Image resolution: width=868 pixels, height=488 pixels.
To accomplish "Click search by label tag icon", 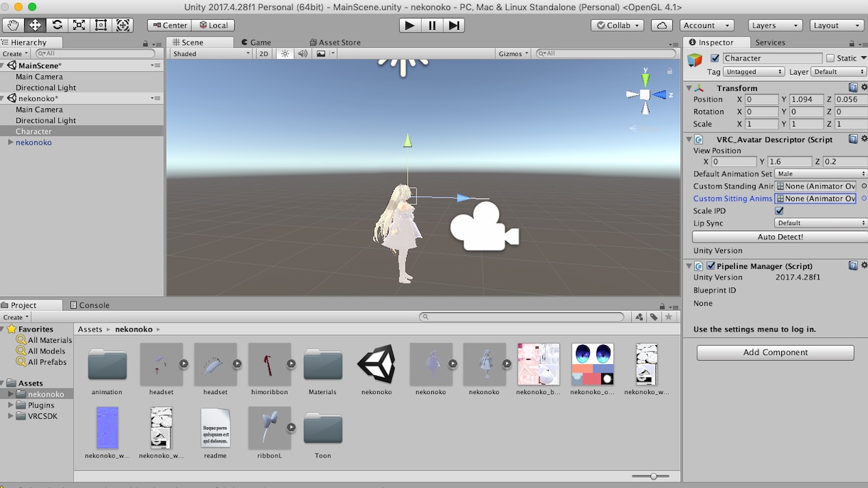I will [x=654, y=317].
